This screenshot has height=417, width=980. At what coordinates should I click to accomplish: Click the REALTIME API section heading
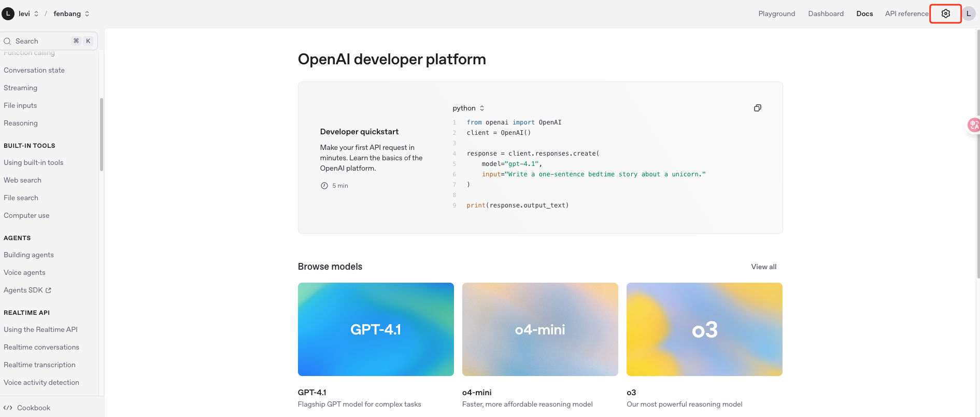point(26,313)
